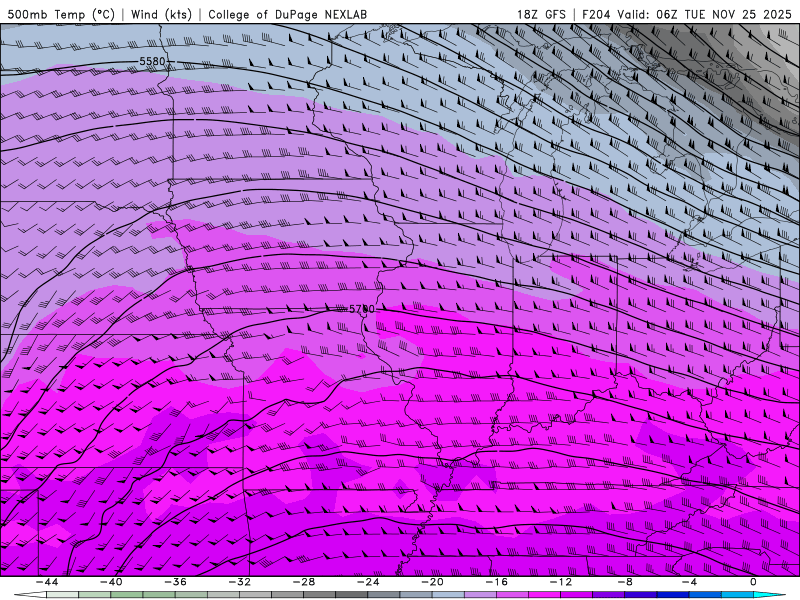Click the '-28' color scale label
This screenshot has width=800, height=600.
click(x=304, y=582)
